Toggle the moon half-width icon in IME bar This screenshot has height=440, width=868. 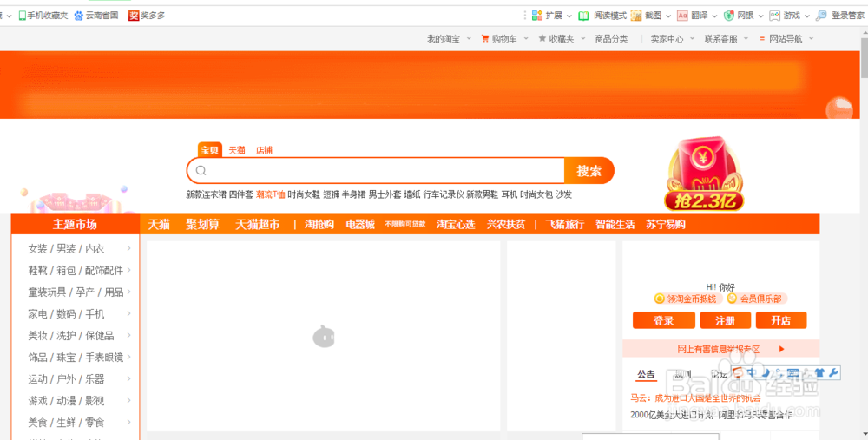point(766,373)
